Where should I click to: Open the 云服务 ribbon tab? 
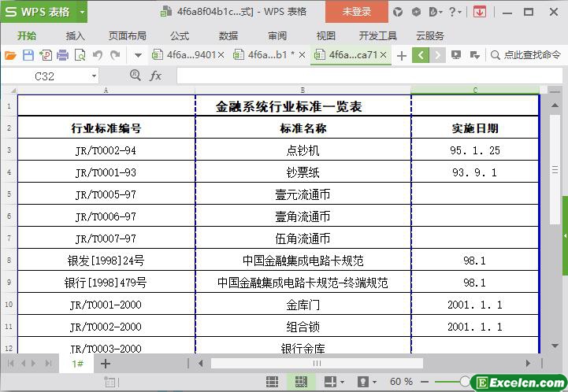[430, 36]
